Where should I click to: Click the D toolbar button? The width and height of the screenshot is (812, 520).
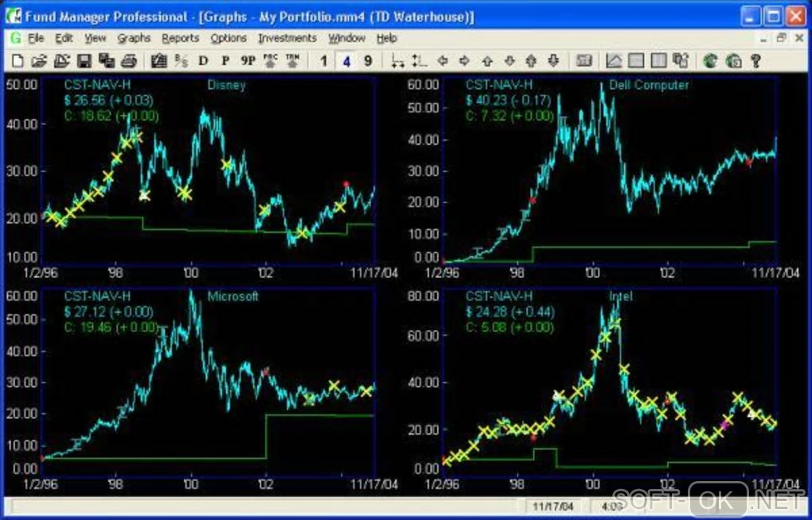(203, 61)
